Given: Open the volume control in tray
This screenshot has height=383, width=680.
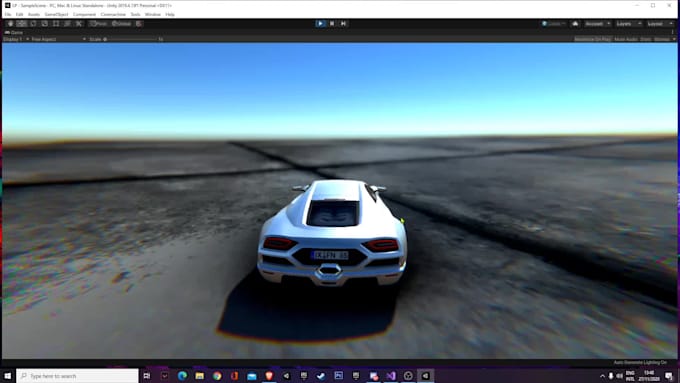Looking at the screenshot, I should point(620,376).
